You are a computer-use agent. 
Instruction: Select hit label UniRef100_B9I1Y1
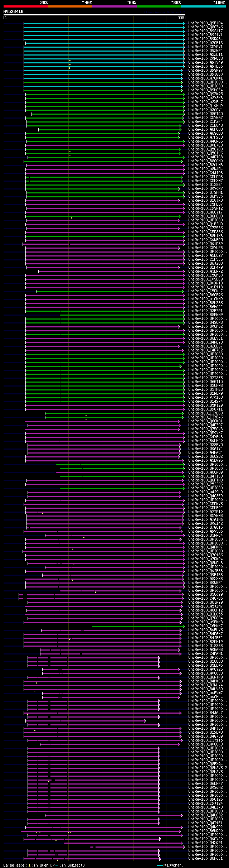(205, 35)
